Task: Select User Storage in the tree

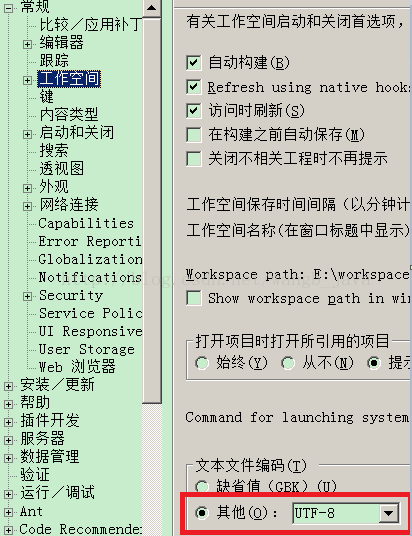Action: point(87,349)
